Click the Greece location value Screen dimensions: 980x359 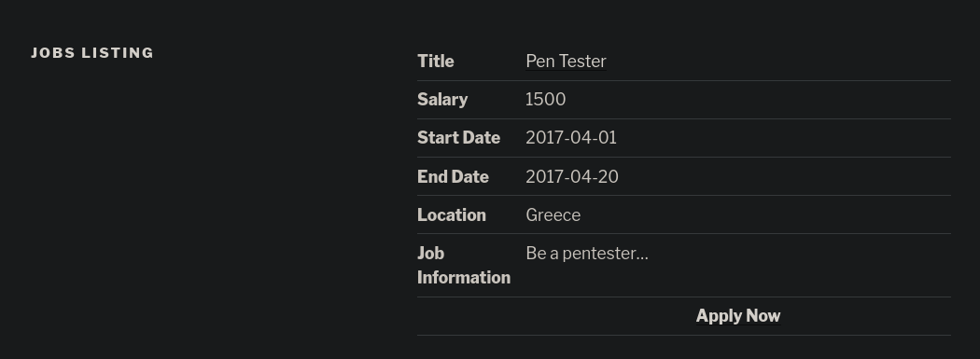point(553,214)
